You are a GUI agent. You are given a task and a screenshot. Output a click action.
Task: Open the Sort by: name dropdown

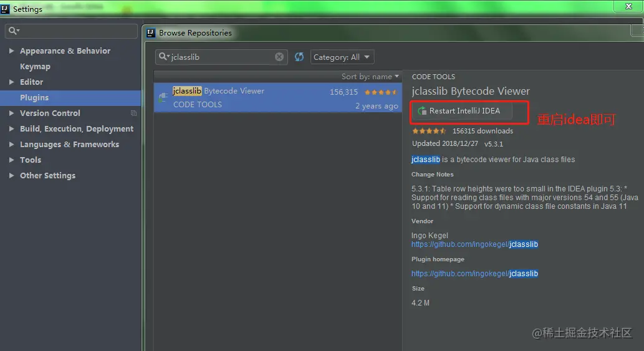[x=370, y=76]
